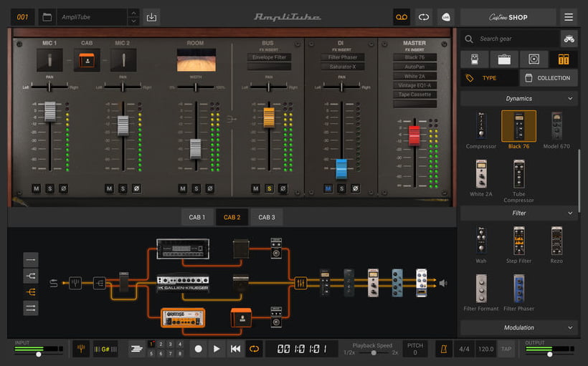Select the stomp pedal gear category icon

pyautogui.click(x=475, y=59)
